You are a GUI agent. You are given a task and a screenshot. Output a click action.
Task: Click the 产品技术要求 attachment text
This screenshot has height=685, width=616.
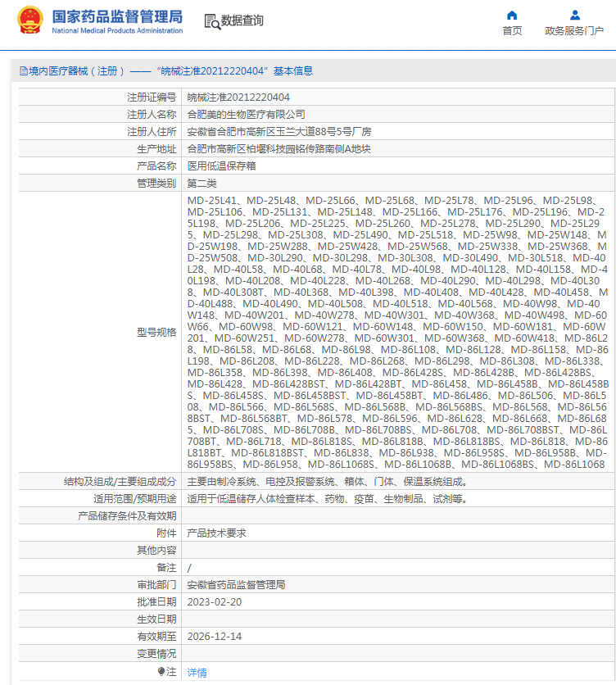coord(217,533)
